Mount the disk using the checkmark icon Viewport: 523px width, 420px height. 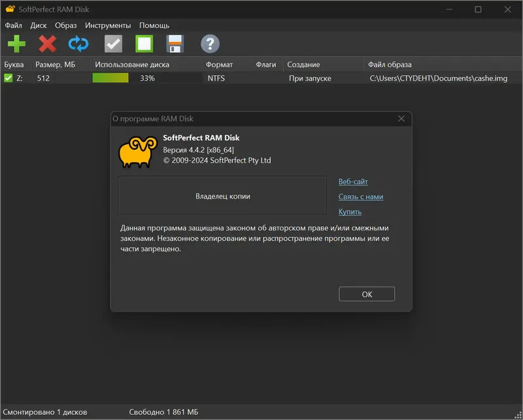[112, 44]
